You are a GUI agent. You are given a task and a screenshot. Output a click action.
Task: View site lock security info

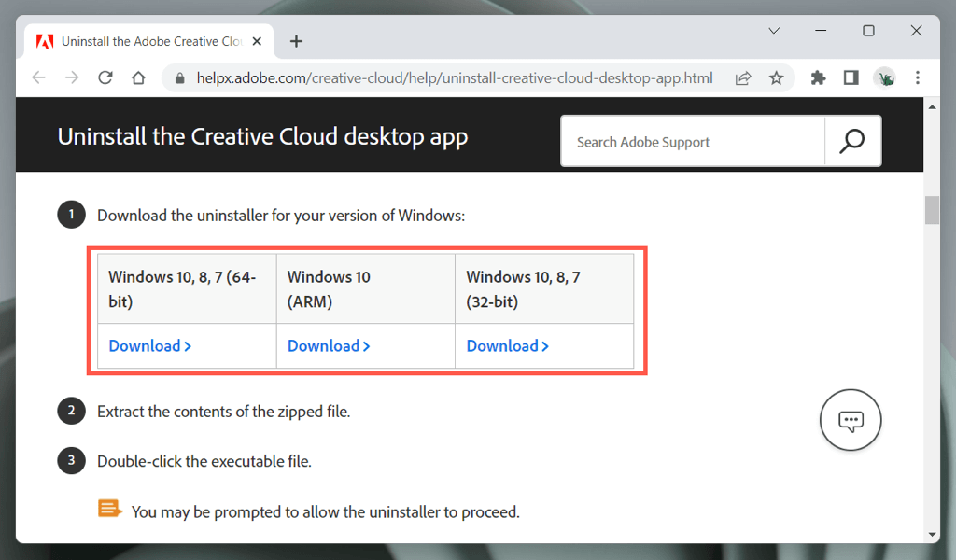(179, 78)
